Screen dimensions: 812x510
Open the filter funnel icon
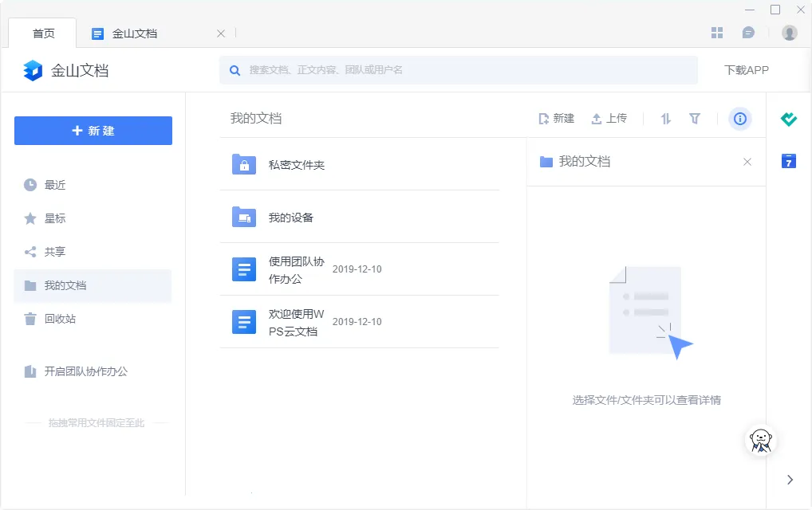[695, 119]
